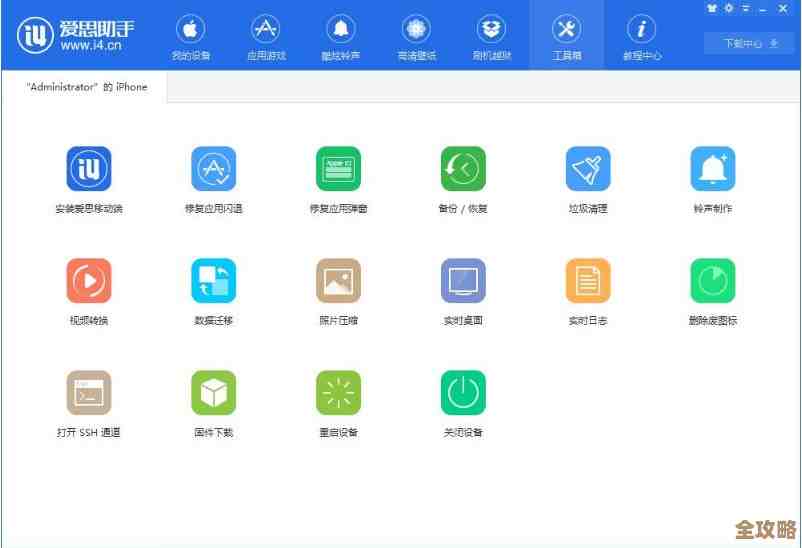Open 实时桌面 real-time desktop viewer

coord(463,281)
